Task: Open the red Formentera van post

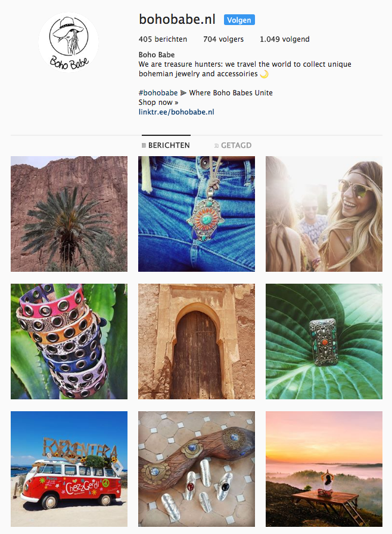Action: (69, 469)
